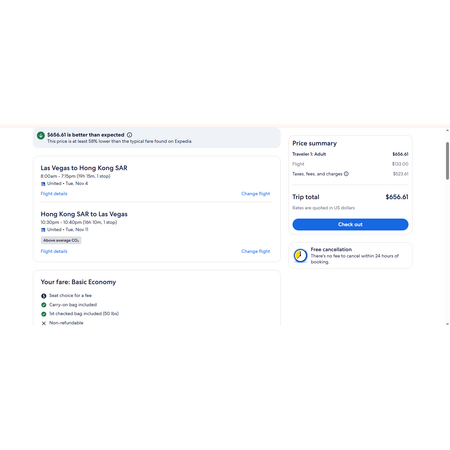Change flight for the Las Vegas departure leg
This screenshot has width=450, height=450.
(x=256, y=194)
